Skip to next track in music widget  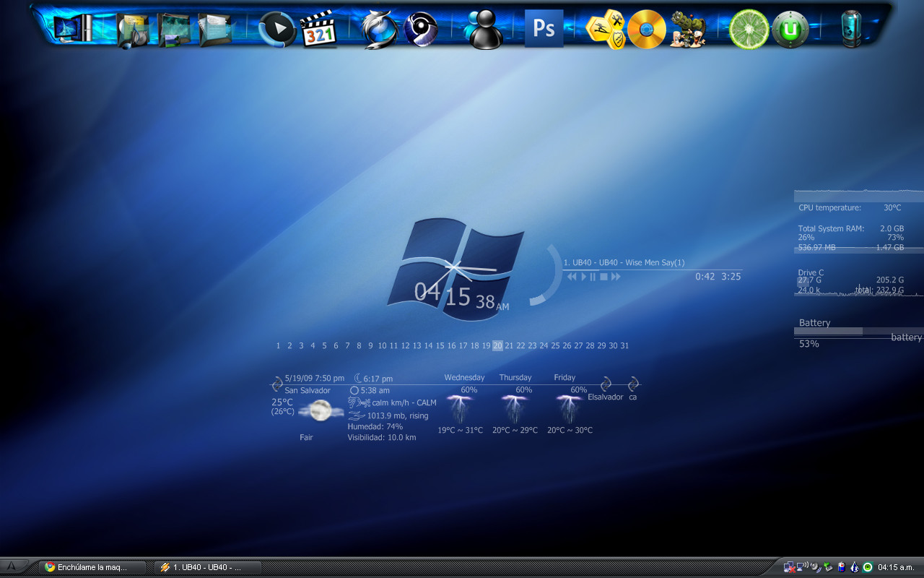tap(616, 277)
